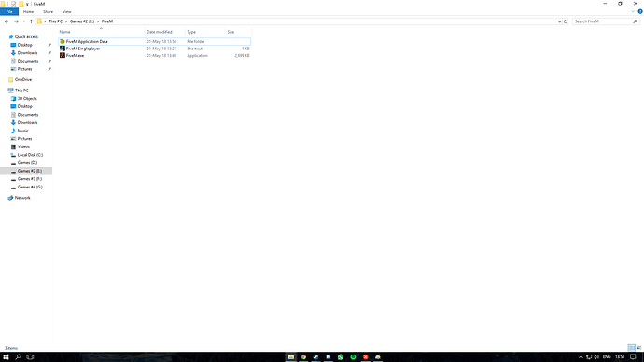The width and height of the screenshot is (644, 362).
Task: Refresh the FiveM folder view
Action: pos(566,21)
